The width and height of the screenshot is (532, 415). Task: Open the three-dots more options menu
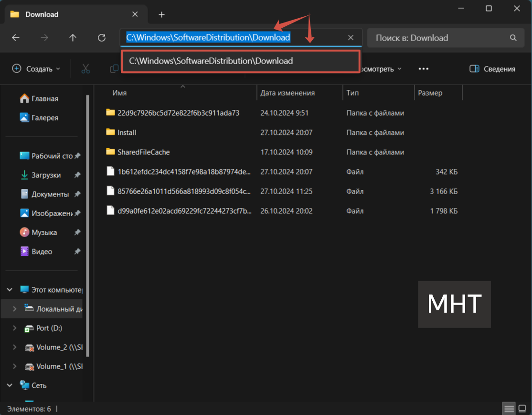pos(423,69)
